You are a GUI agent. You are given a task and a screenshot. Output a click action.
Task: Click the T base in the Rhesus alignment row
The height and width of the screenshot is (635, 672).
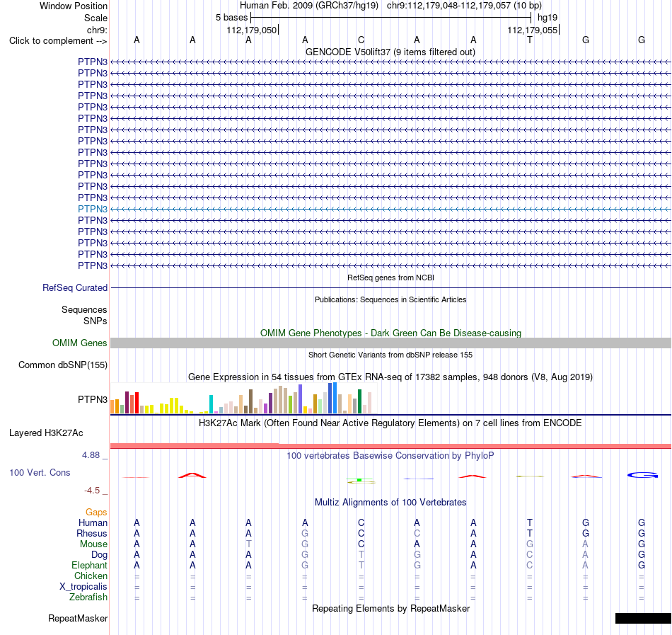tap(530, 533)
